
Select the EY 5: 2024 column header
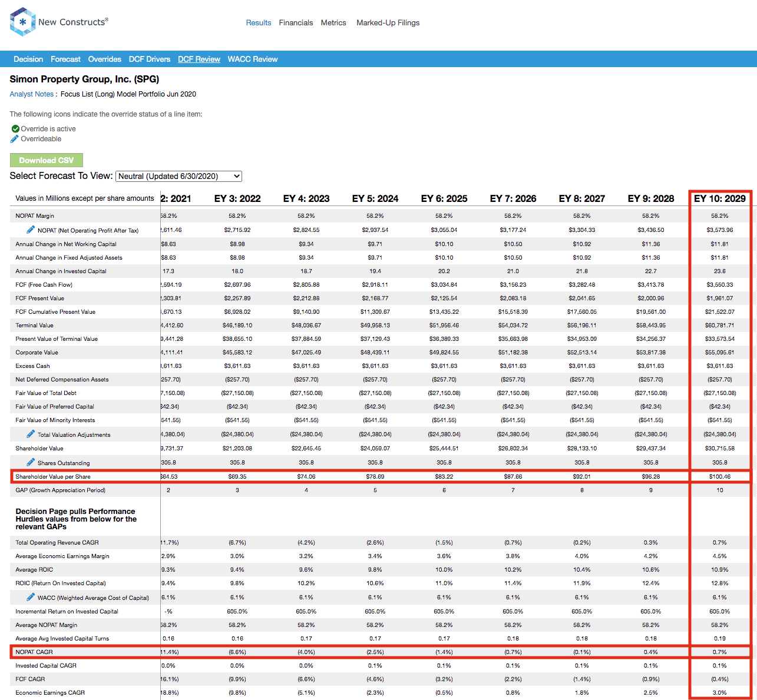coord(375,199)
